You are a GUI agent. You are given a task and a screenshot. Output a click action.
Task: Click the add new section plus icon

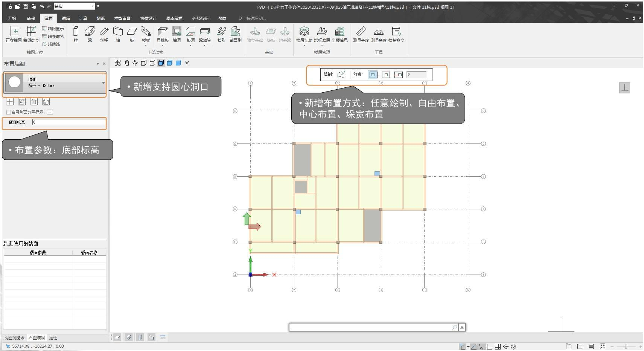point(10,102)
